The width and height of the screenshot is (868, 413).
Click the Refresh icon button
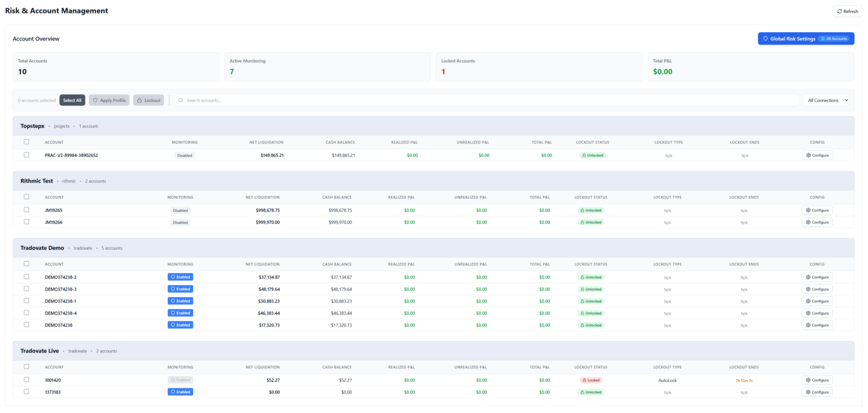847,11
